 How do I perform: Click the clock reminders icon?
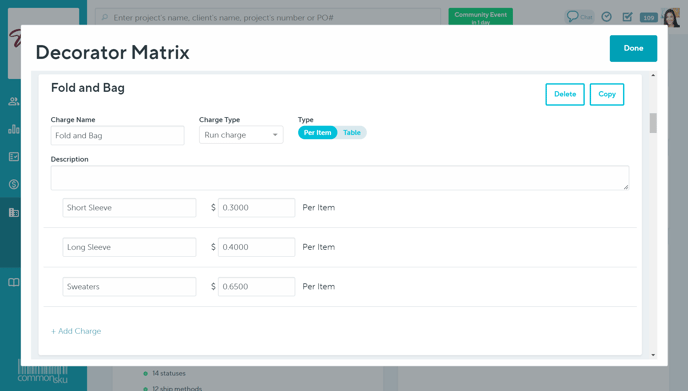(606, 17)
